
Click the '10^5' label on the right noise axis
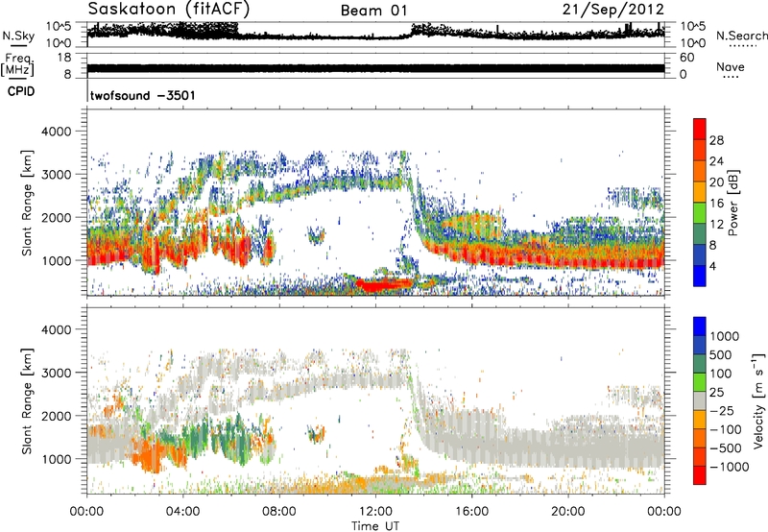pyautogui.click(x=693, y=26)
